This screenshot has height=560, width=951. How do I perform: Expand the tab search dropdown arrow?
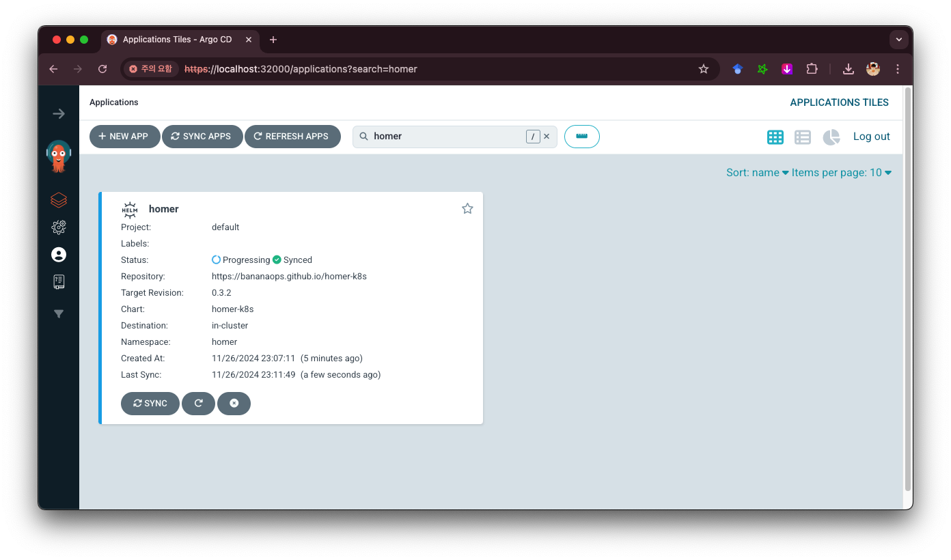tap(898, 40)
